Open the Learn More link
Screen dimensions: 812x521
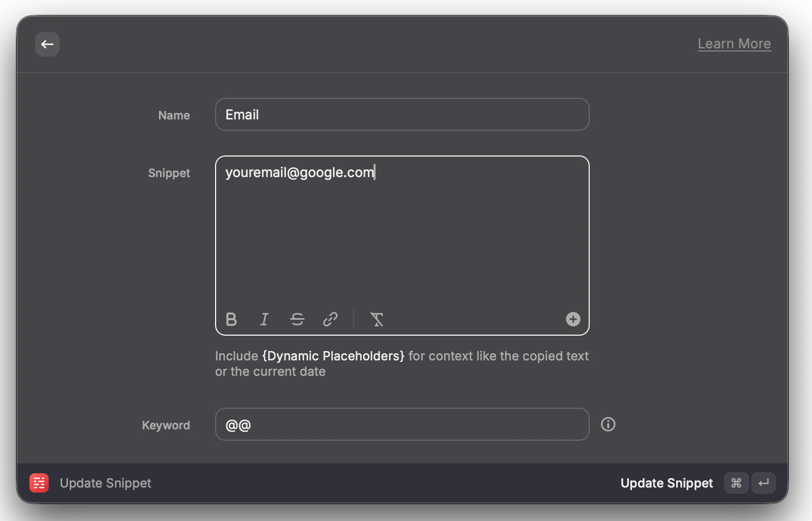(x=734, y=44)
